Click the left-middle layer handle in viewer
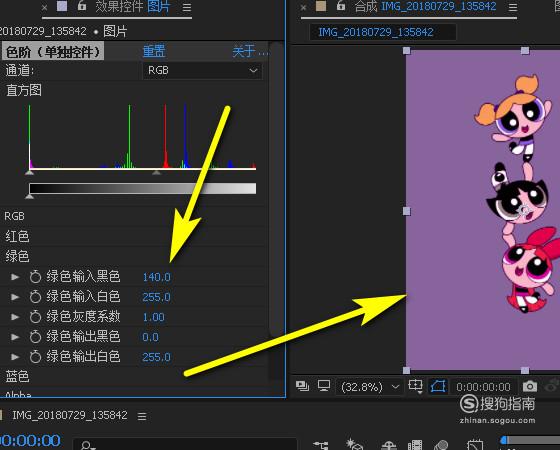 [406, 211]
